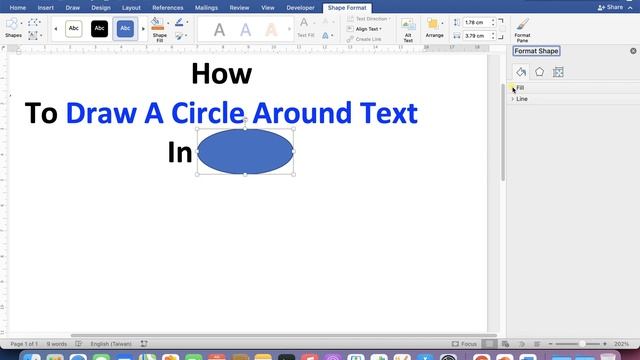
Task: Apply the blue outlined WordArt A style
Action: click(x=245, y=29)
